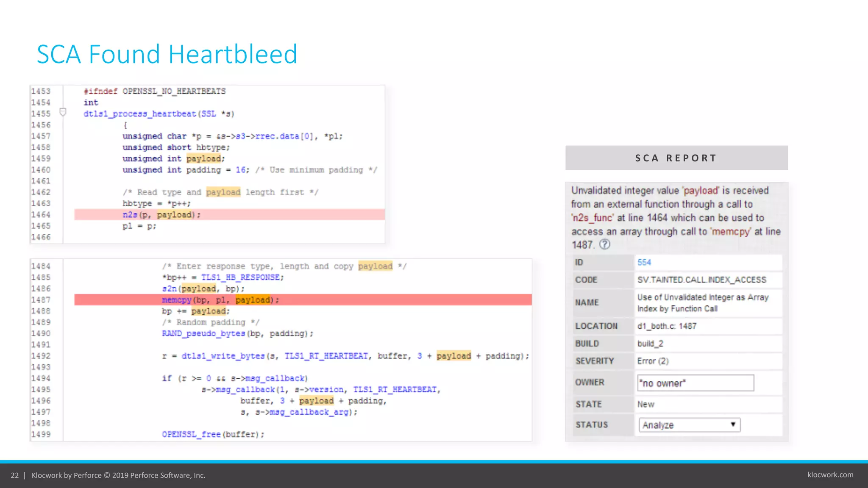This screenshot has width=868, height=488.
Task: Click line number 1487 in gutter
Action: (41, 300)
